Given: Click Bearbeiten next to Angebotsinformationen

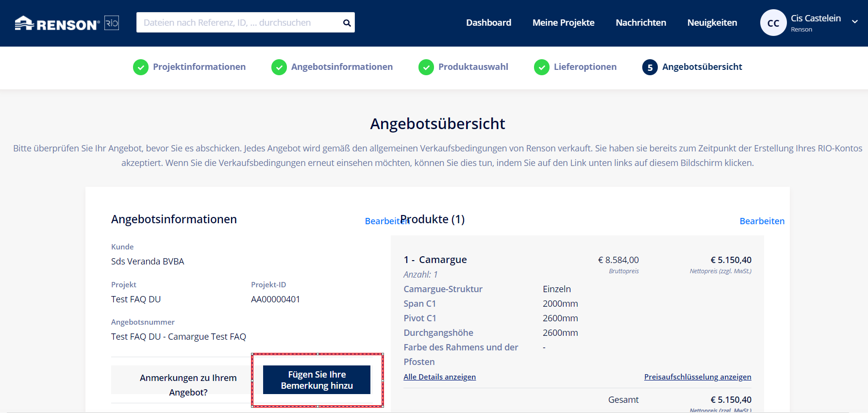Looking at the screenshot, I should tap(382, 221).
